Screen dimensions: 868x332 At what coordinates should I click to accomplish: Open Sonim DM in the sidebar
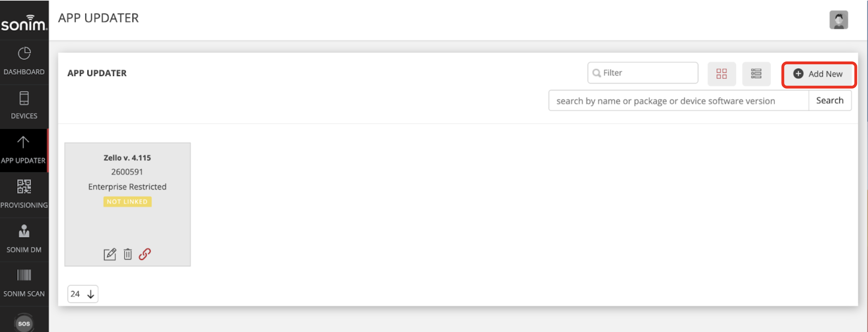tap(24, 239)
